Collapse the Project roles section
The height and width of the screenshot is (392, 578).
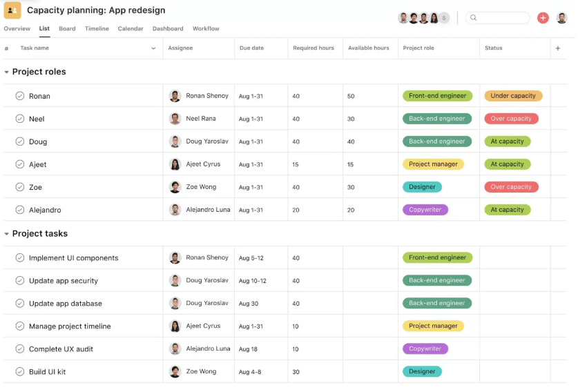[6, 72]
